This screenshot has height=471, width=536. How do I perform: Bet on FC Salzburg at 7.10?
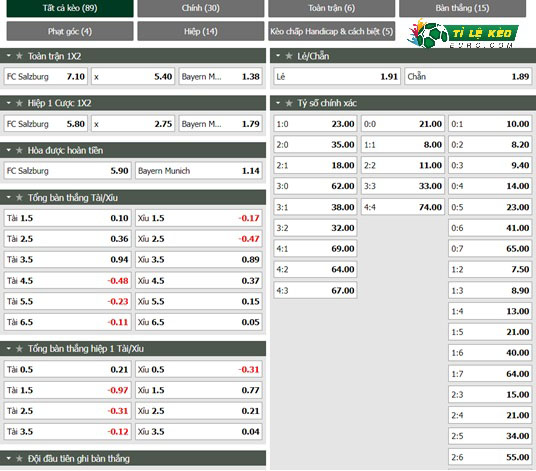[x=45, y=76]
